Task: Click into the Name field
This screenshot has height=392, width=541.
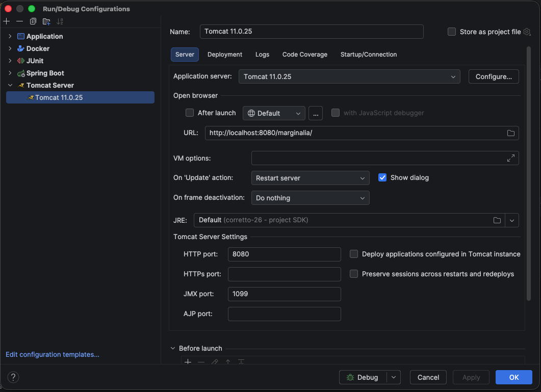Action: point(311,32)
